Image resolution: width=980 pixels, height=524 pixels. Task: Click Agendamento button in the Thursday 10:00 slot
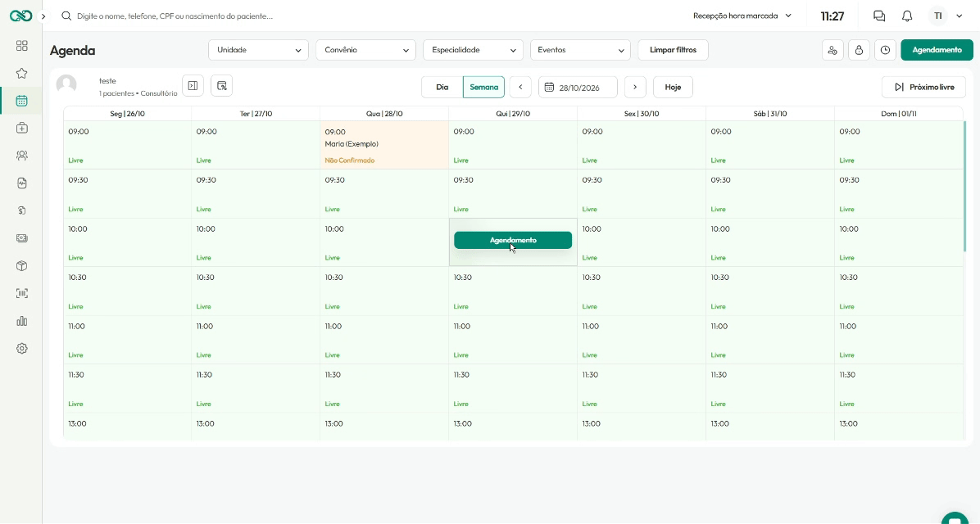(513, 240)
